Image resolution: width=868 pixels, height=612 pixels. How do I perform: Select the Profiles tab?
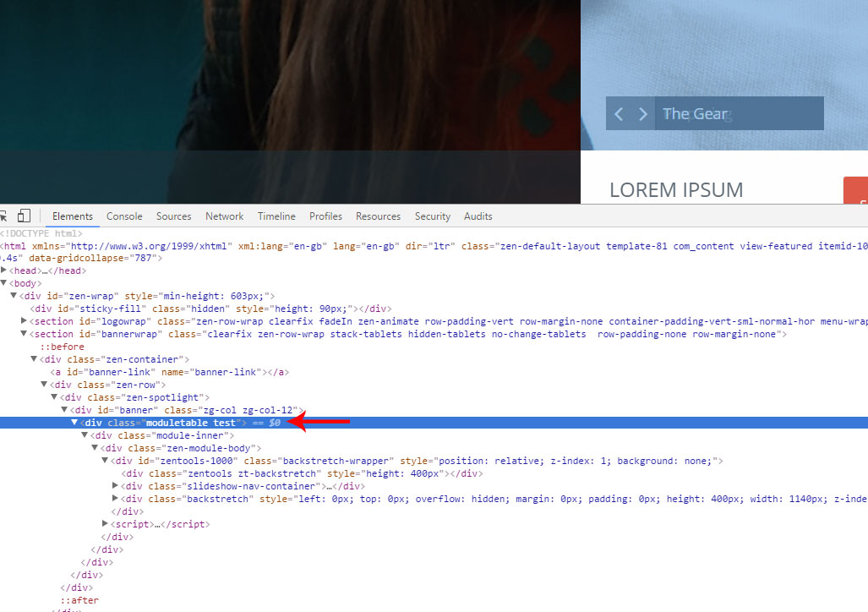tap(325, 216)
